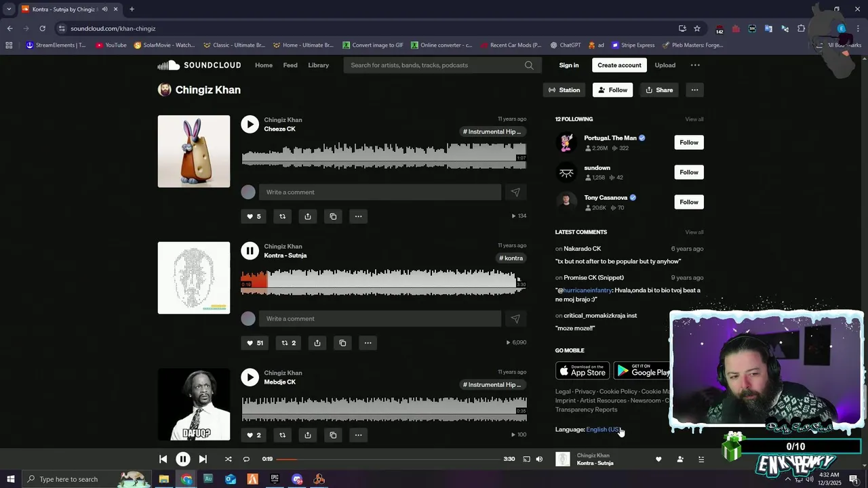The height and width of the screenshot is (488, 868).
Task: Open more options for Mebdje CK
Action: point(358,435)
